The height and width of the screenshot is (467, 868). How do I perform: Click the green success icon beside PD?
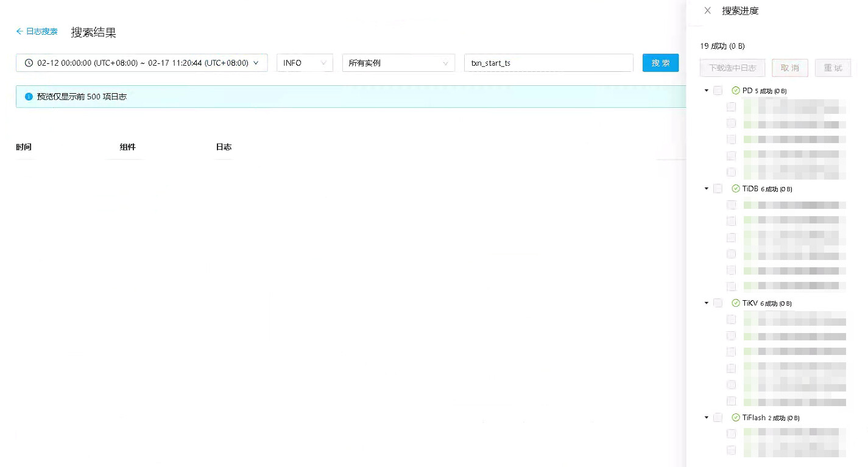pos(736,91)
